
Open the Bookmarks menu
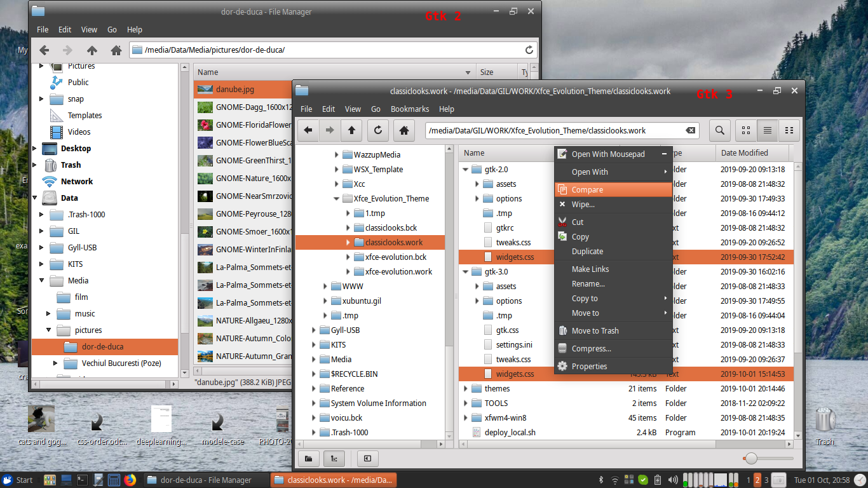tap(410, 109)
